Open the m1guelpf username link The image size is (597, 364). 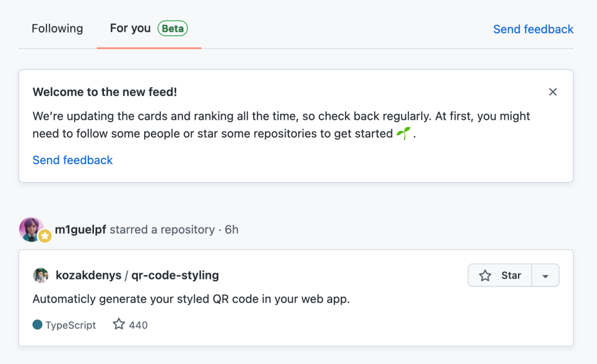pyautogui.click(x=80, y=230)
